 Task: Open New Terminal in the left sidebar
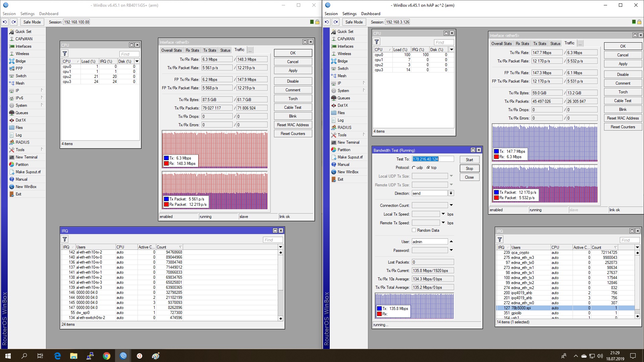[x=26, y=157]
